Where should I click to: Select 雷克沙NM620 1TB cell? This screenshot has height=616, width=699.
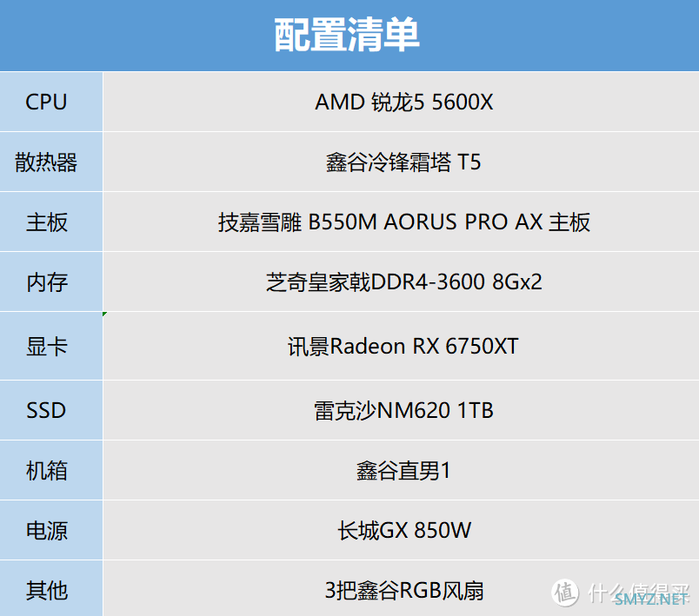pyautogui.click(x=401, y=410)
